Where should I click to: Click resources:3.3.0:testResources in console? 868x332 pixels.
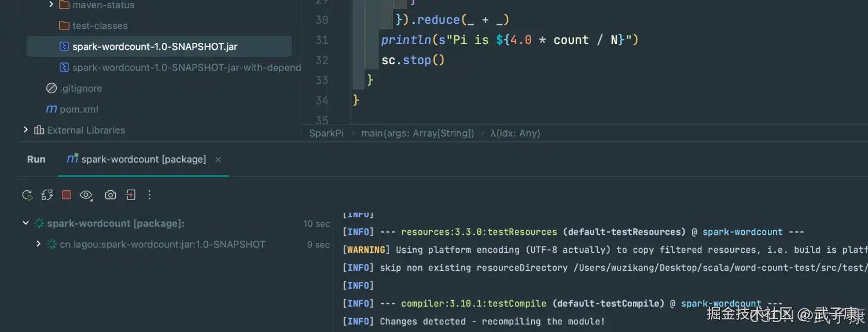click(479, 232)
